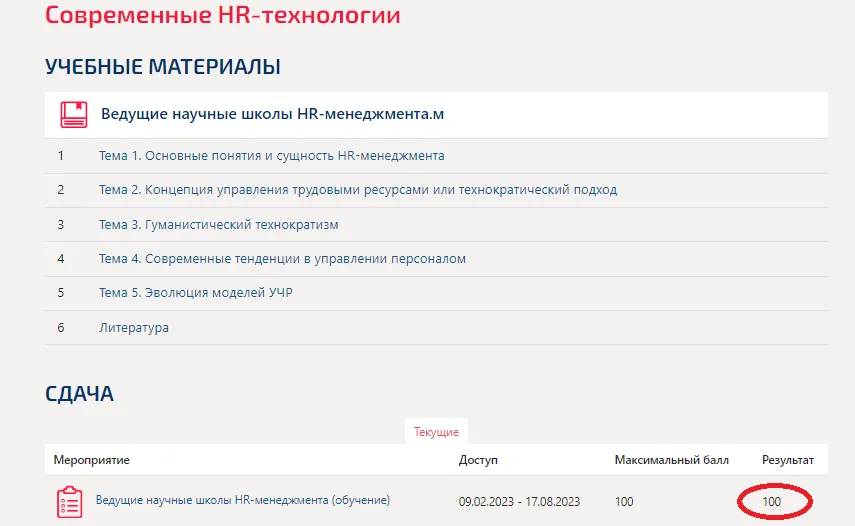
Task: Open the event 'Ведущие научные школы HR-менеджмента (обучение)'
Action: pyautogui.click(x=242, y=500)
